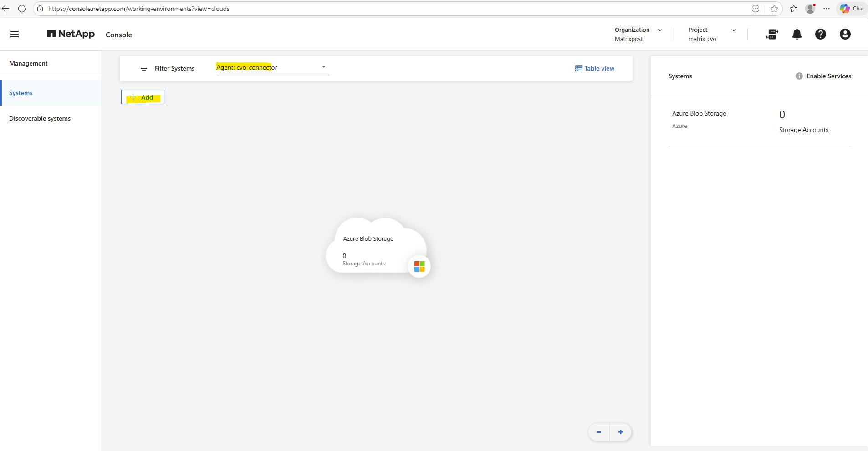Expand the Organization dropdown

click(x=659, y=30)
